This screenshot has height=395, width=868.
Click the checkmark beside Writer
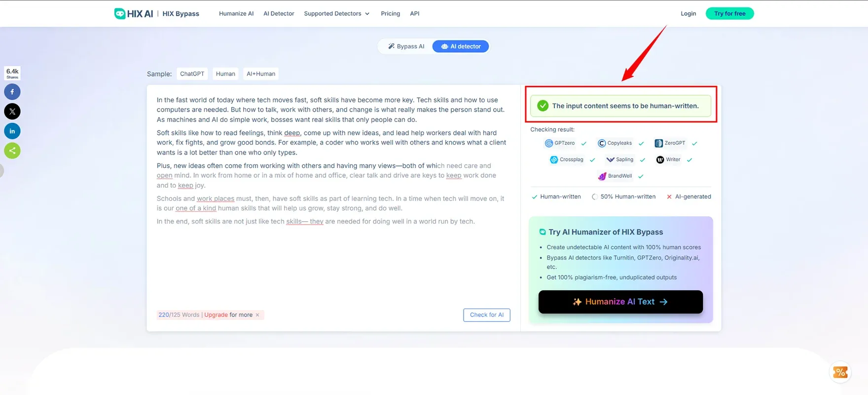pos(689,160)
